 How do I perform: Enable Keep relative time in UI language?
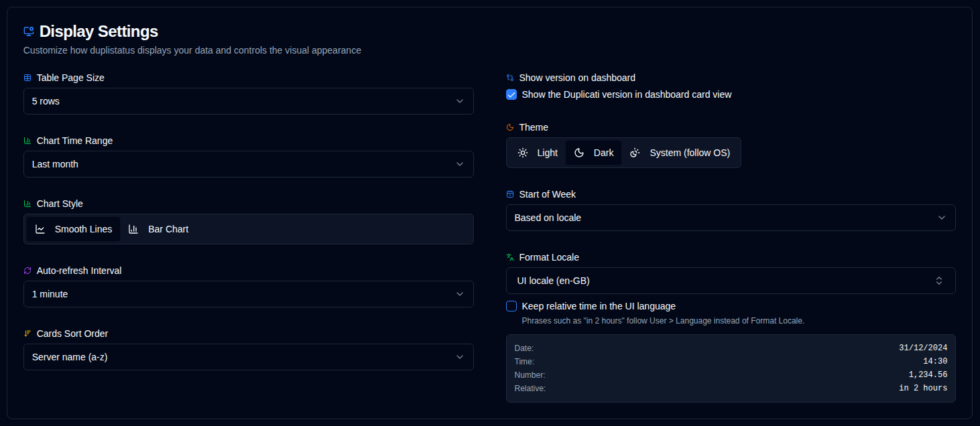click(x=511, y=306)
